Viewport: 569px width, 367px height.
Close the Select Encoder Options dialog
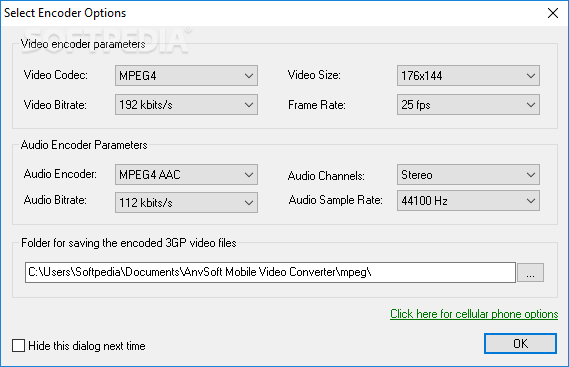[553, 13]
